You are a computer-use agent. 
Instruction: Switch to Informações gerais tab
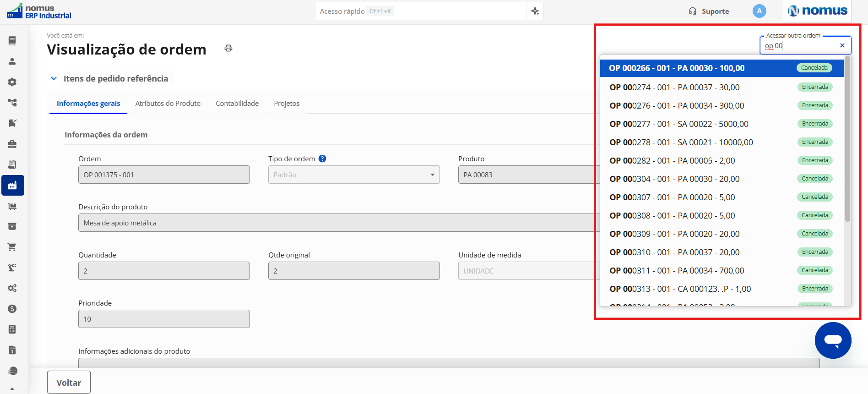[x=88, y=104]
